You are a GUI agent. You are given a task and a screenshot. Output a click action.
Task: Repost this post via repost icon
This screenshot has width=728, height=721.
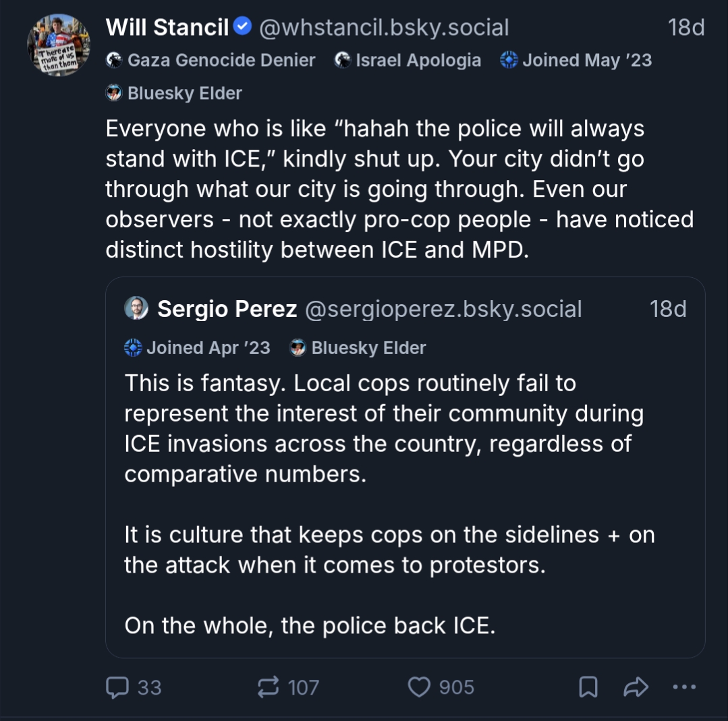point(269,687)
